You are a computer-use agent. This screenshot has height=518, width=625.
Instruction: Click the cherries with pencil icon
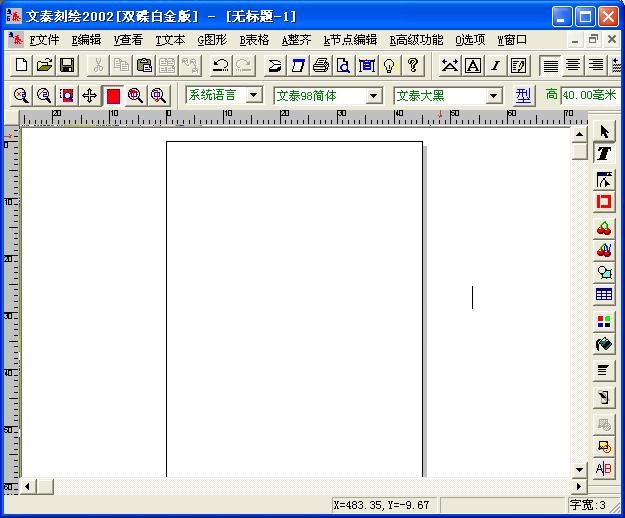click(x=604, y=250)
